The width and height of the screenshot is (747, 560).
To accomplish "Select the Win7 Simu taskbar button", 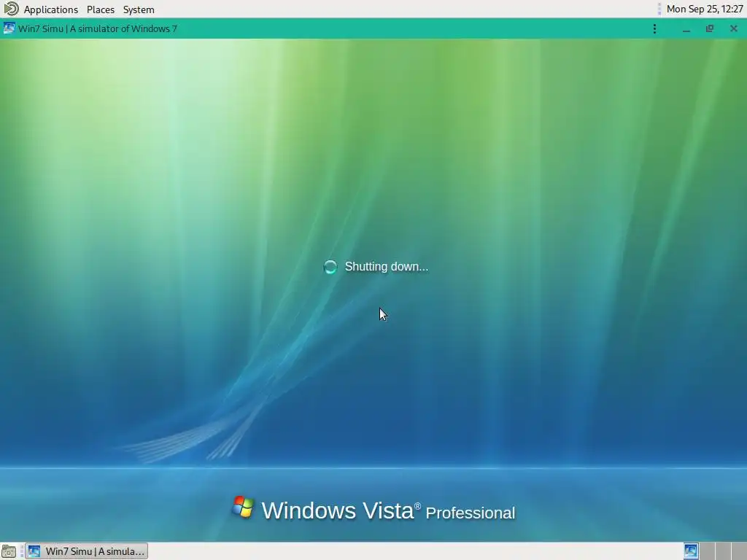I will point(86,551).
